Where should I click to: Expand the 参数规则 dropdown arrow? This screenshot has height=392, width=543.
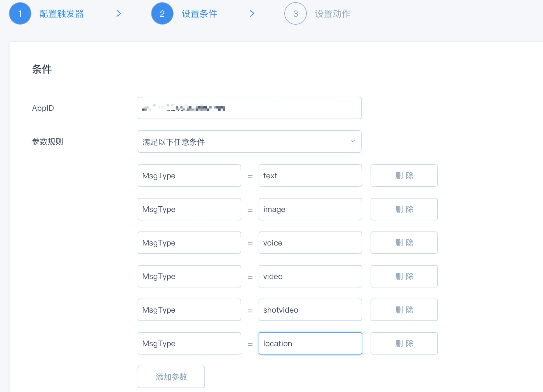(x=353, y=141)
